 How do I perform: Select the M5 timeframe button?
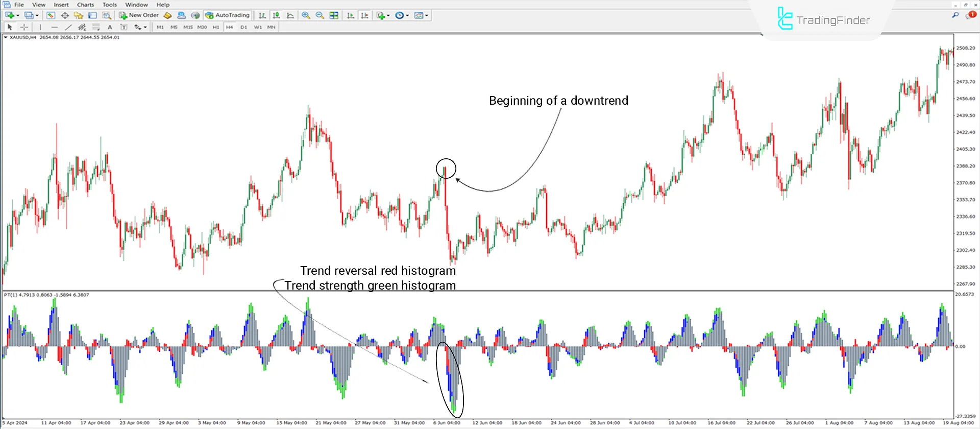pyautogui.click(x=174, y=27)
